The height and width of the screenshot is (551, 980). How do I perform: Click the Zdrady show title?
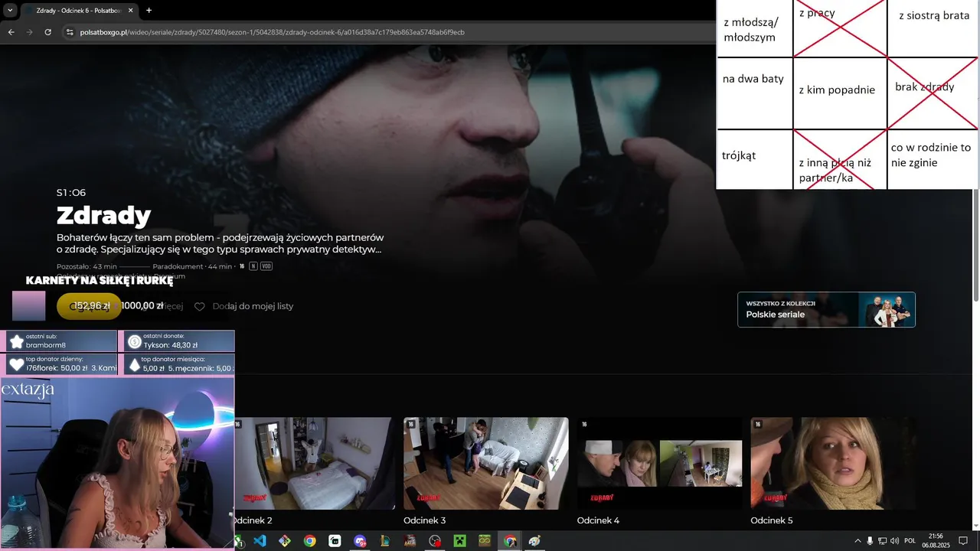103,215
